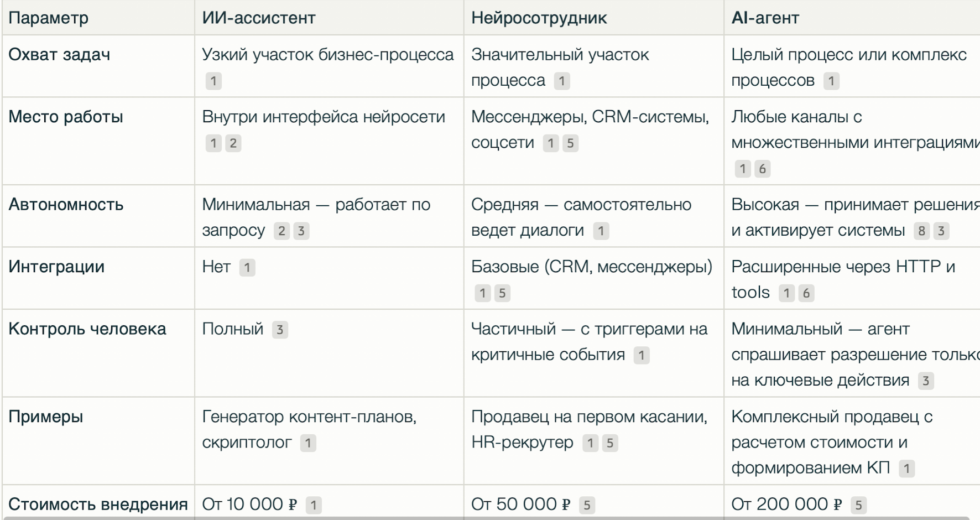Click source 5 after 'Базовые (CRM, мессенджеры)'
The height and width of the screenshot is (520, 980).
[x=502, y=293]
